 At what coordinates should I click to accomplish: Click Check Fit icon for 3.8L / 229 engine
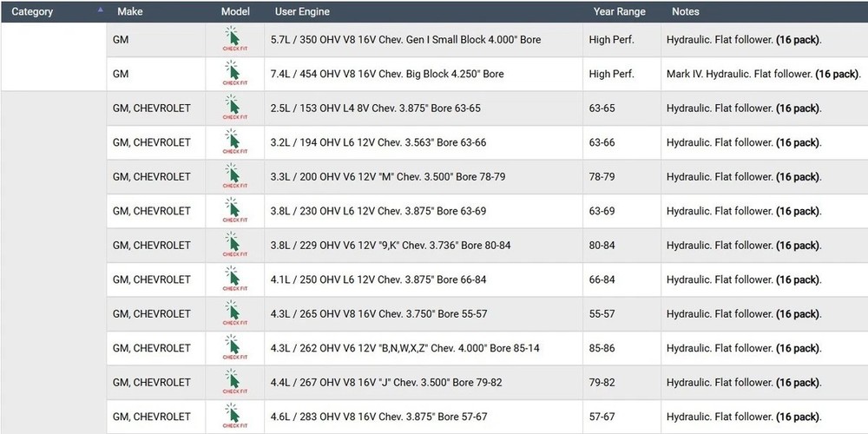point(232,245)
